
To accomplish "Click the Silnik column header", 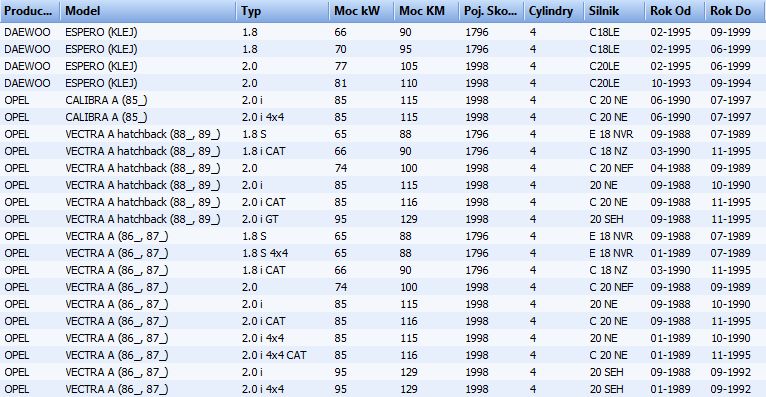I will coord(615,11).
